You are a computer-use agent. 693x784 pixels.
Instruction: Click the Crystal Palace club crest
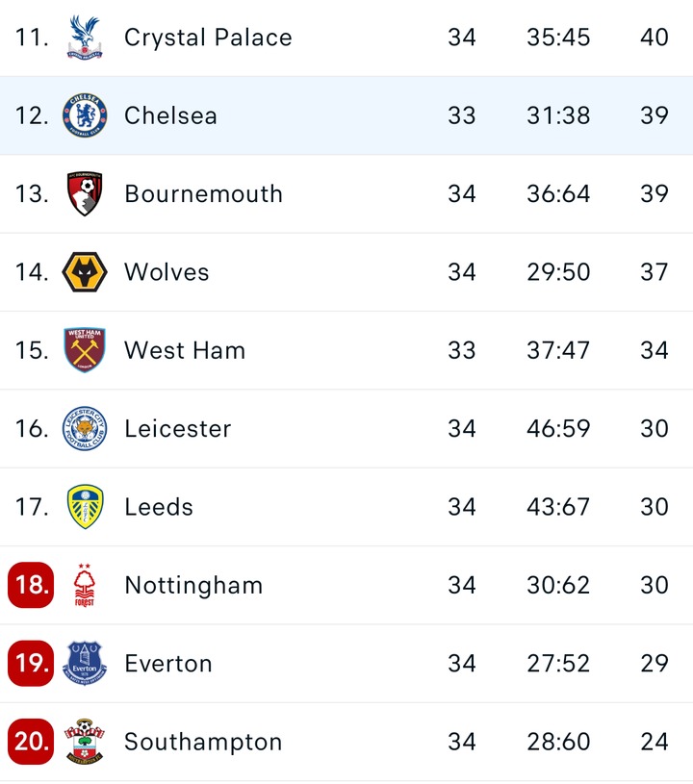(85, 38)
